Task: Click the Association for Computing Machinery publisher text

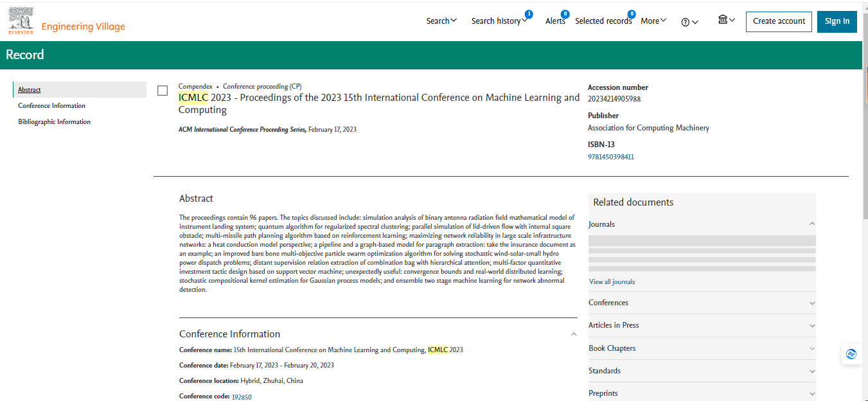Action: (x=648, y=128)
